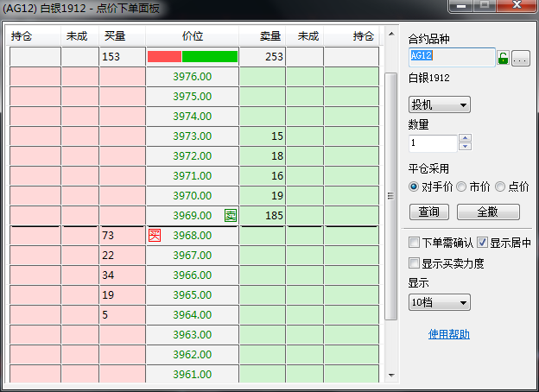Click price 3962.00 in the ladder
The width and height of the screenshot is (539, 392).
click(192, 355)
